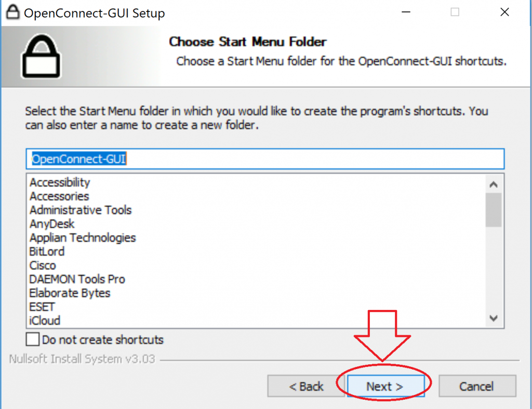Click the folder list scrollbar thumb

tap(494, 209)
